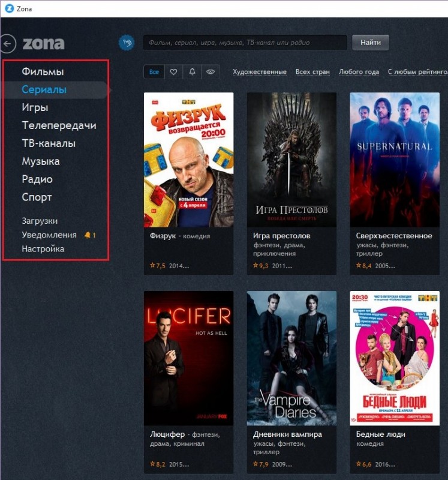The image size is (448, 480).
Task: Show watched items with the eye icon
Action: pyautogui.click(x=211, y=72)
